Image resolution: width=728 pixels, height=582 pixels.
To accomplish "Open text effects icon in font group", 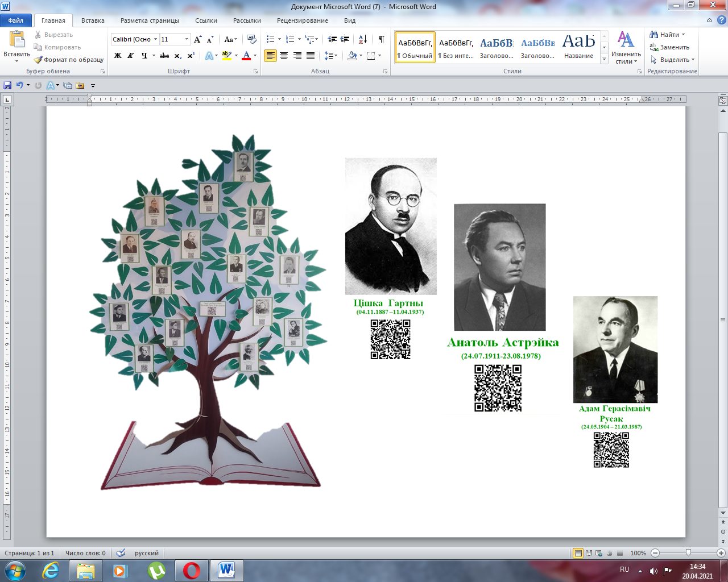I will pos(209,56).
